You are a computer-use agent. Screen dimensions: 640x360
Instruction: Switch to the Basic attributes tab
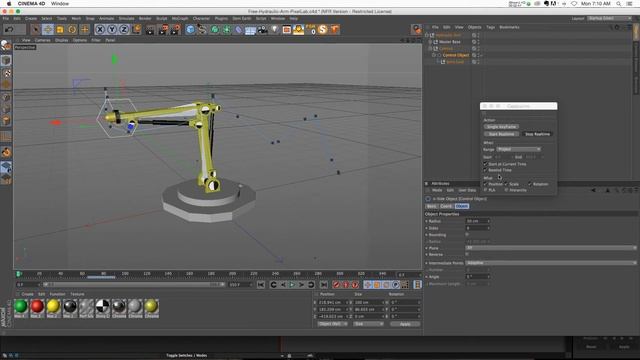pos(431,206)
